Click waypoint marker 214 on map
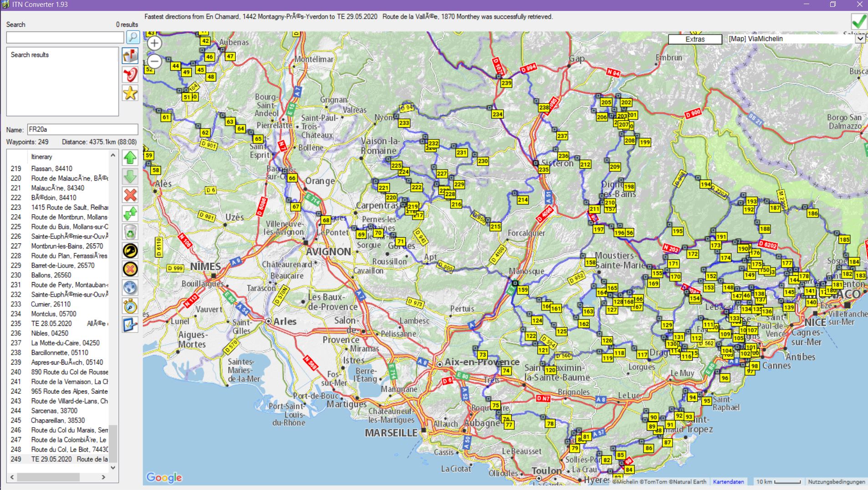The width and height of the screenshot is (868, 490). [x=522, y=200]
